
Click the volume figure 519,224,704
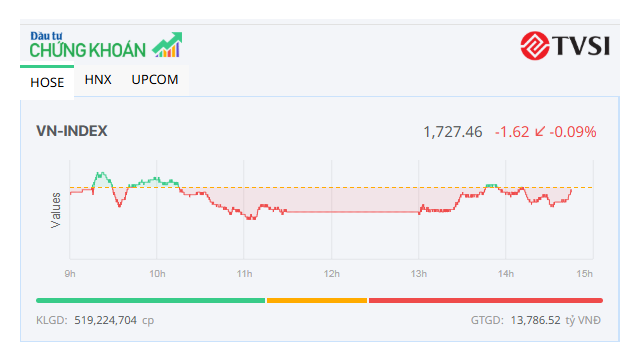coord(105,320)
